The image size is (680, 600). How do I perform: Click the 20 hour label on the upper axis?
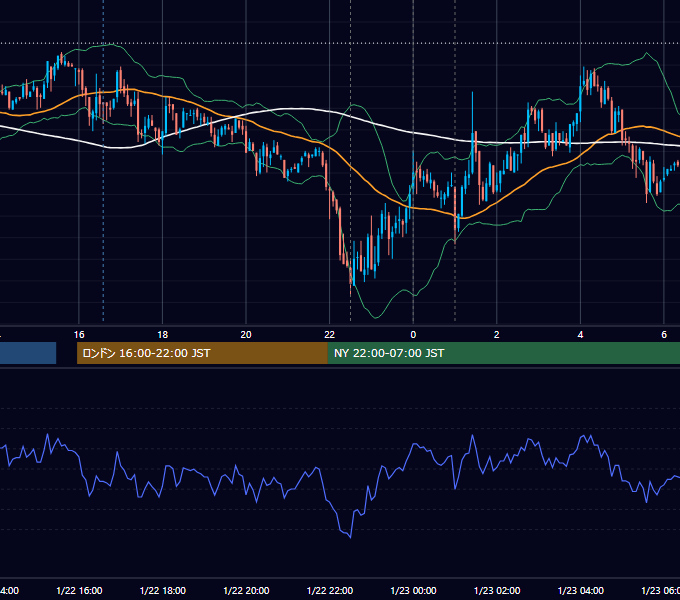click(246, 334)
